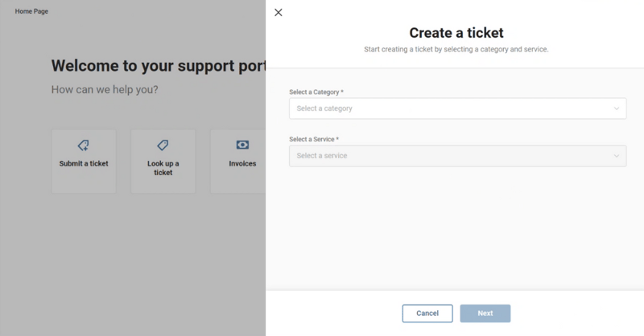Click the Invoices money icon
This screenshot has height=336, width=644.
242,145
